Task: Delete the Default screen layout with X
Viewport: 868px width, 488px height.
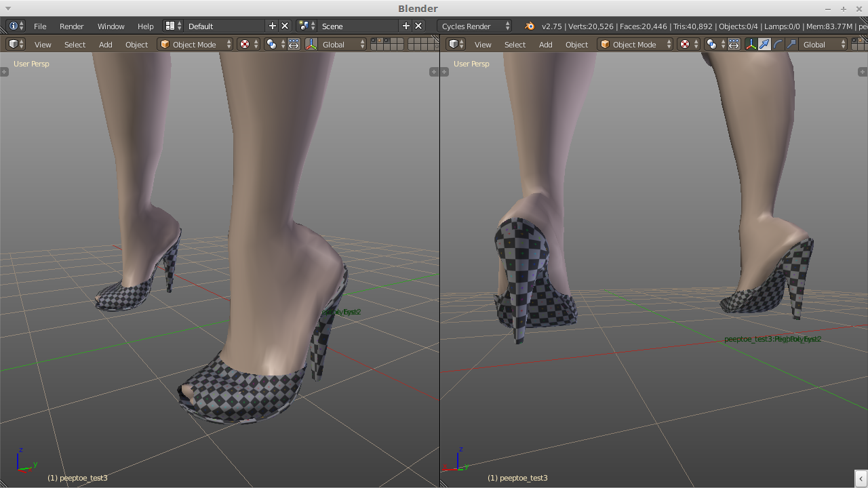Action: point(285,26)
